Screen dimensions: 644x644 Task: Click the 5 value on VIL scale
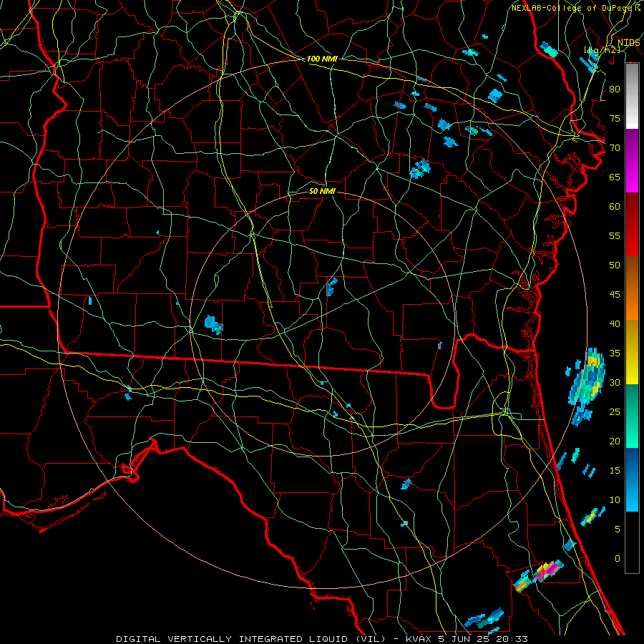pyautogui.click(x=618, y=530)
